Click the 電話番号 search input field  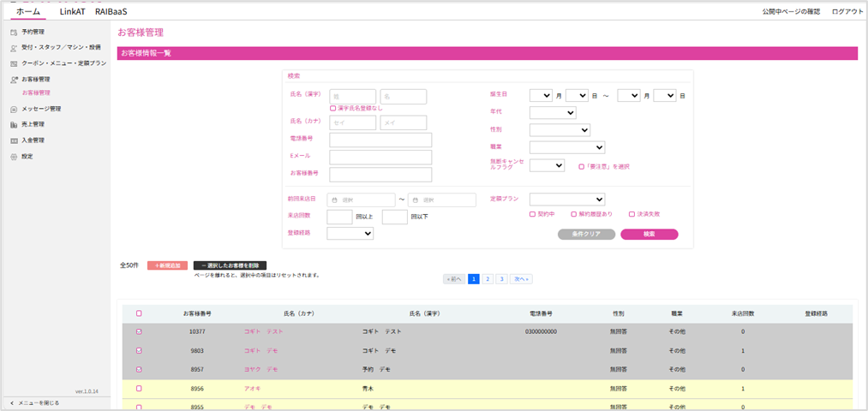pyautogui.click(x=380, y=140)
